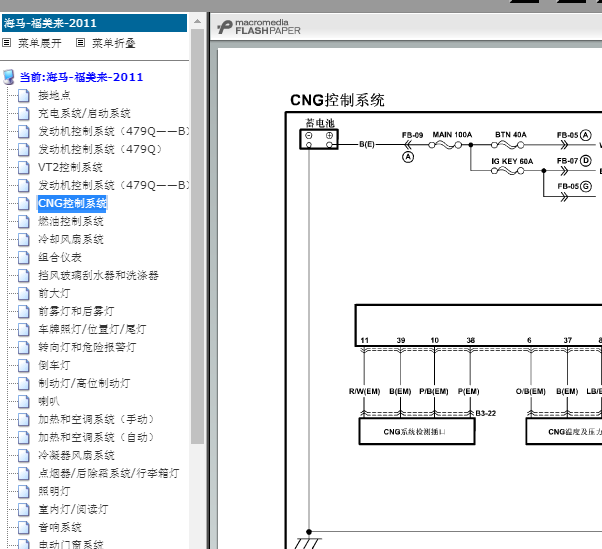Open the VT2控制系统 entry
Screen dimensions: 602x549
pyautogui.click(x=70, y=167)
